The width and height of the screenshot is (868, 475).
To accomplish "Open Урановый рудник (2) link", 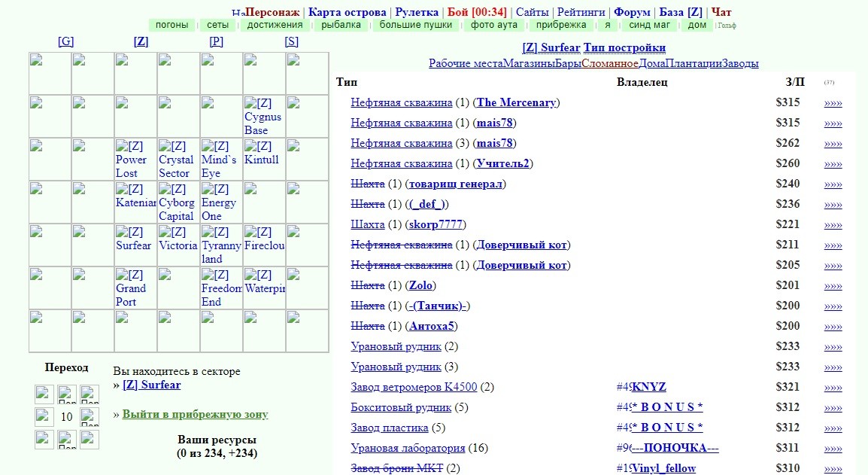I will [x=396, y=346].
